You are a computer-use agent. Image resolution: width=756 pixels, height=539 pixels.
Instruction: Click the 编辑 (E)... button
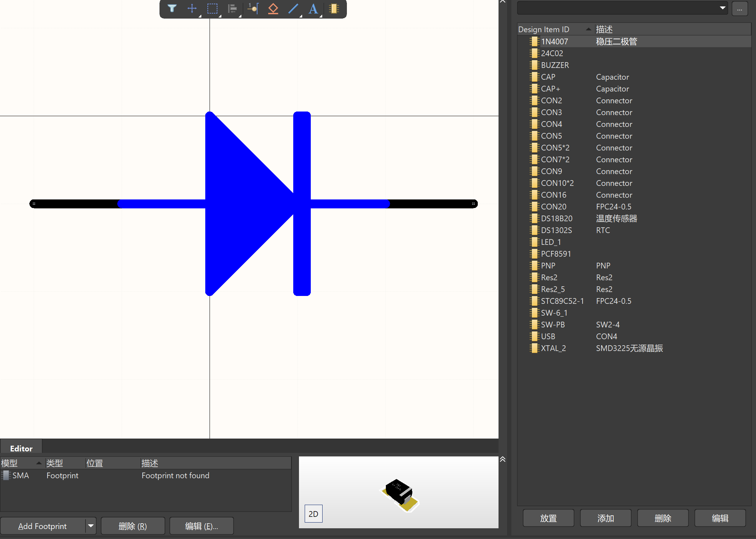pyautogui.click(x=201, y=526)
